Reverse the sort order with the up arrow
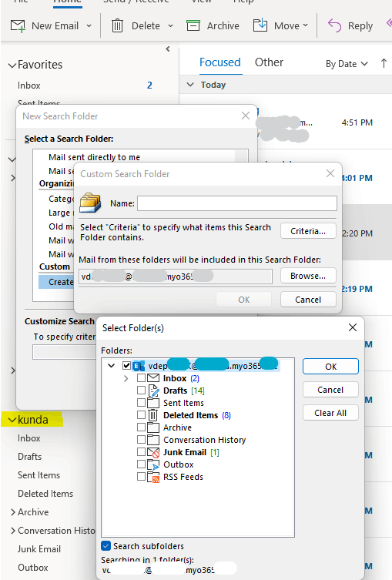Image resolution: width=392 pixels, height=580 pixels. pyautogui.click(x=384, y=64)
